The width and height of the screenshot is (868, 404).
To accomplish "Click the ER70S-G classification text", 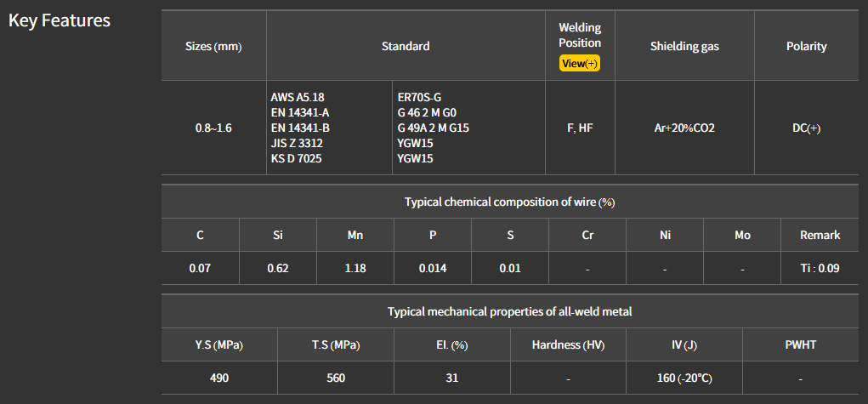I will (420, 98).
